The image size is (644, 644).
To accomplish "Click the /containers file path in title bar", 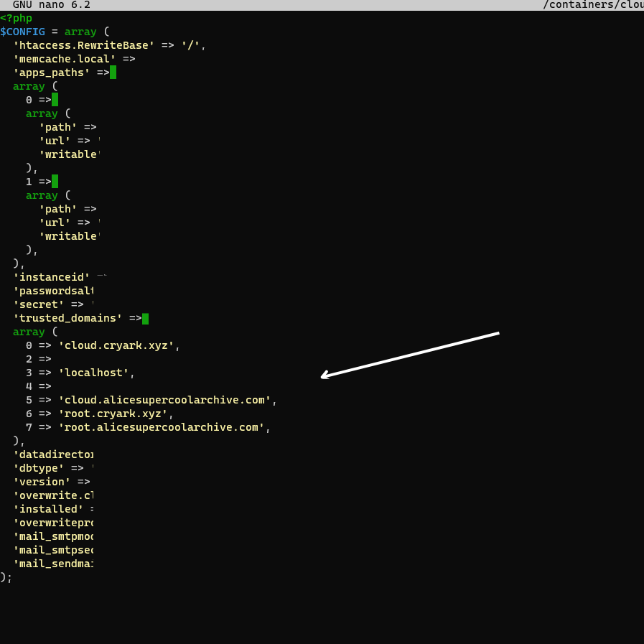I will pyautogui.click(x=592, y=5).
